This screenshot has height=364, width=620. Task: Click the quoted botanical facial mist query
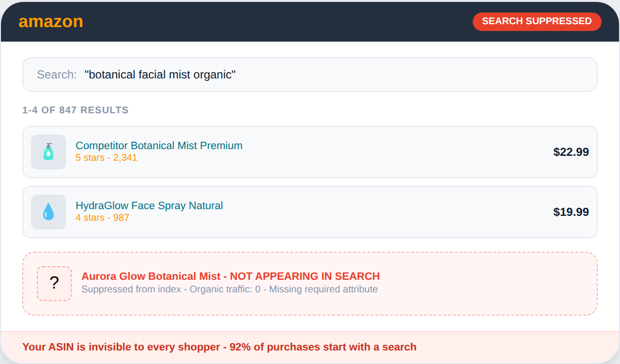(160, 75)
